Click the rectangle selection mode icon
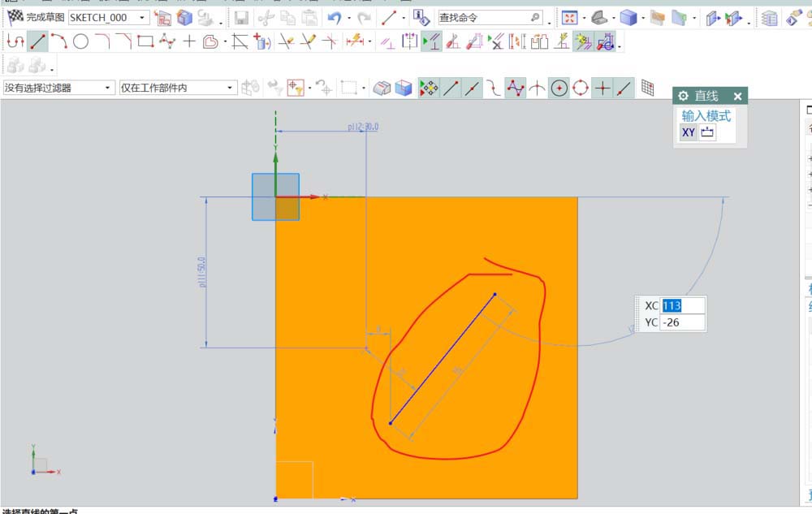The height and width of the screenshot is (514, 812). pos(348,88)
